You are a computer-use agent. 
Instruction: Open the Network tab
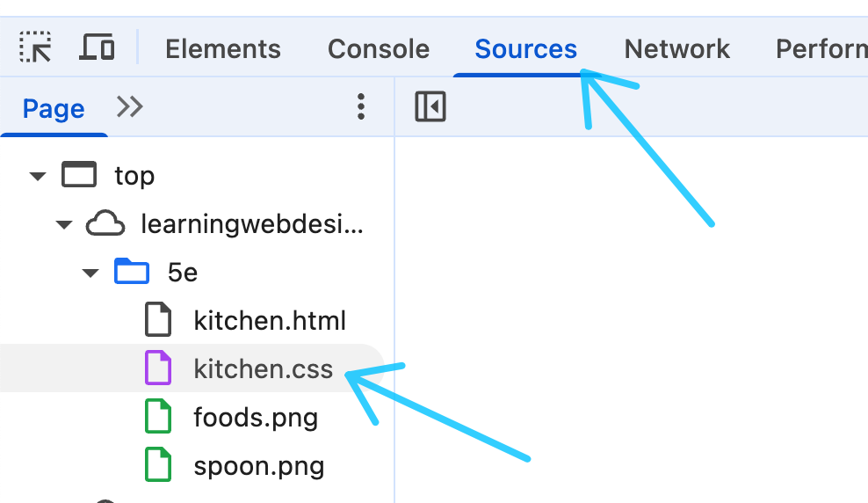coord(677,48)
